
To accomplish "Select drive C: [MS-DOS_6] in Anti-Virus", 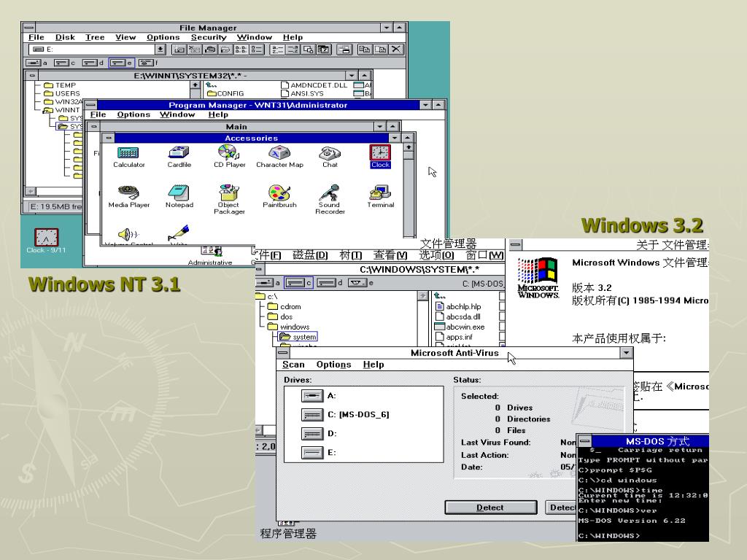I will click(x=345, y=414).
